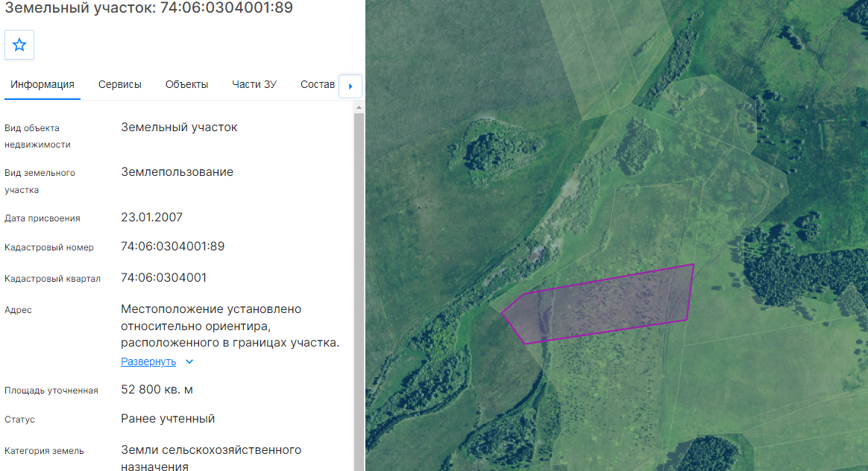The width and height of the screenshot is (868, 471).
Task: Click the Площадь уточненная label
Action: pyautogui.click(x=51, y=391)
